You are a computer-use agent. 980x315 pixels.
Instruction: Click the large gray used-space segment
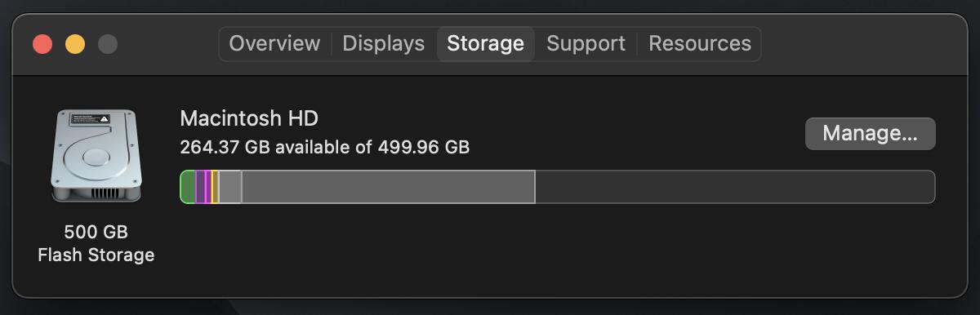point(388,187)
